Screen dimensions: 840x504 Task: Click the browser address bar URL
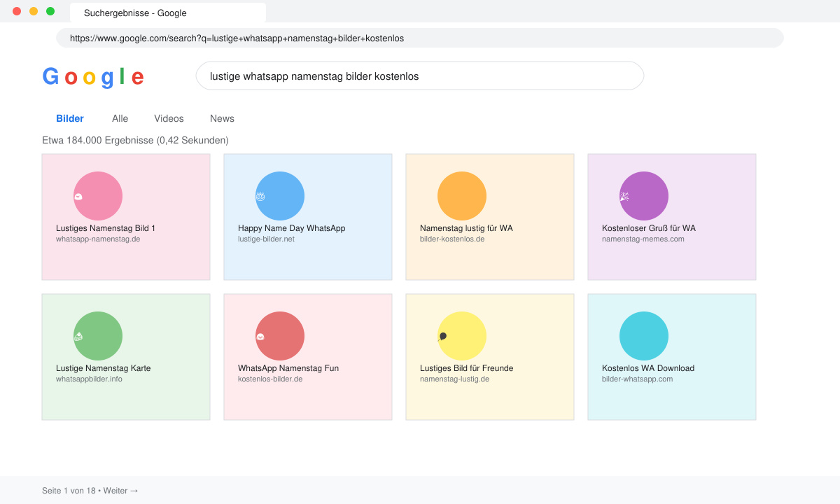(420, 38)
